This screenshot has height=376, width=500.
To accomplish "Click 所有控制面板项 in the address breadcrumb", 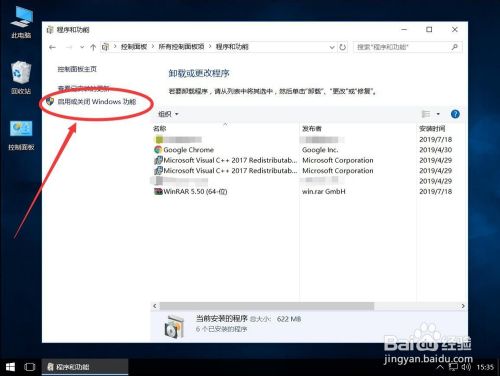I will pyautogui.click(x=181, y=47).
